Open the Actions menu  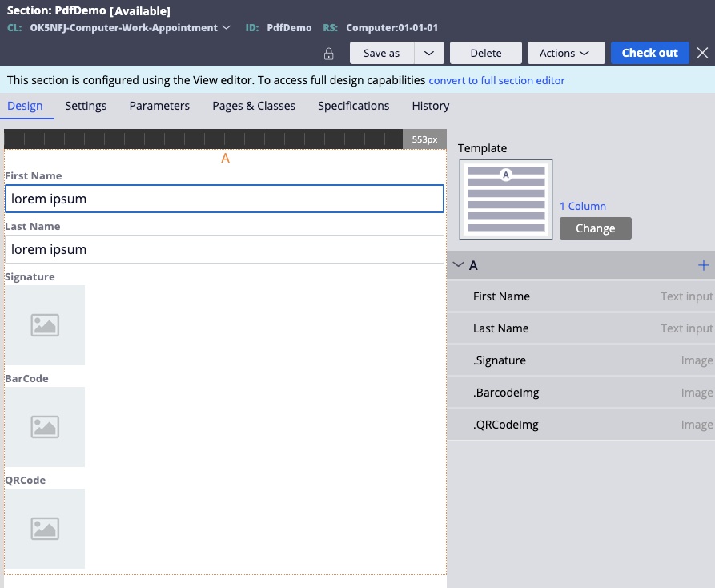[564, 54]
